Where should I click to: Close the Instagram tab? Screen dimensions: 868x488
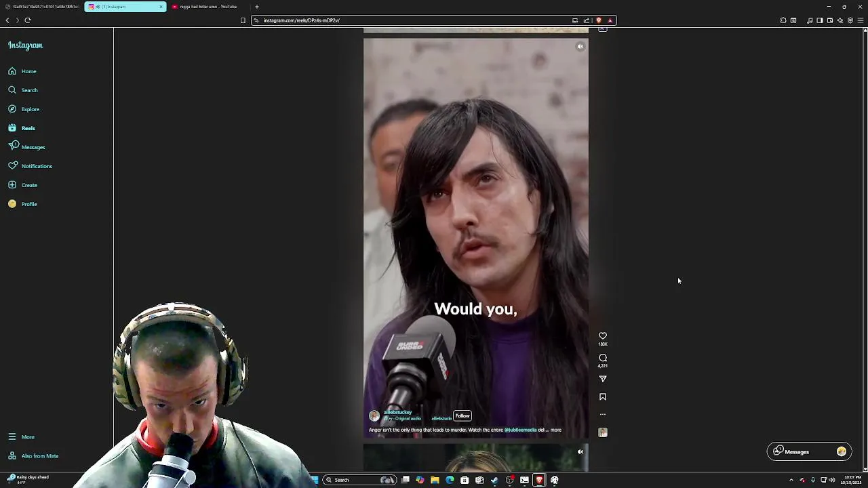pyautogui.click(x=161, y=7)
